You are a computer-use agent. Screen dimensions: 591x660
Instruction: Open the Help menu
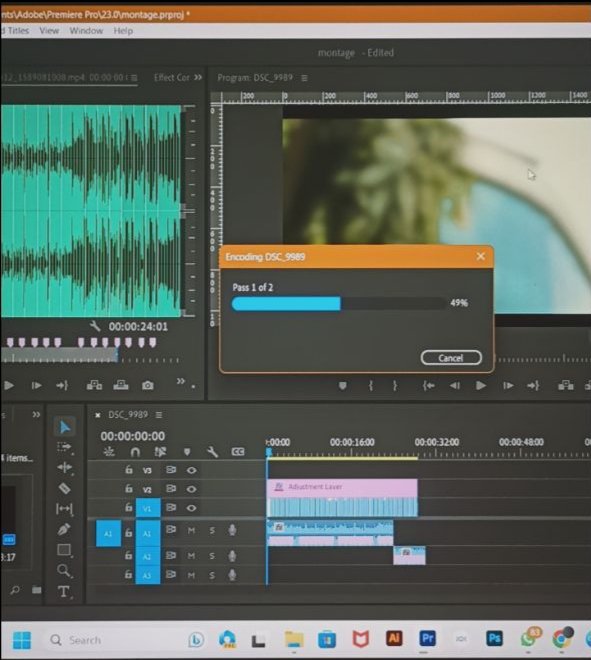123,31
